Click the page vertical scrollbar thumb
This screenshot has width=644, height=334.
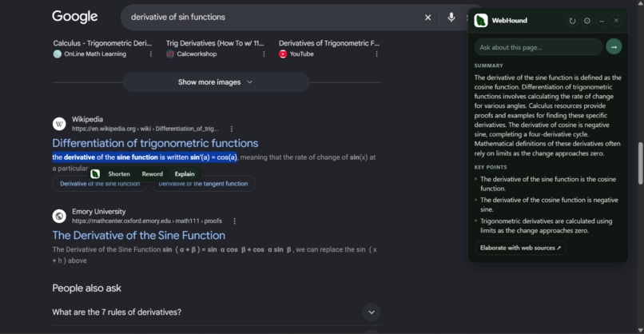[x=640, y=163]
